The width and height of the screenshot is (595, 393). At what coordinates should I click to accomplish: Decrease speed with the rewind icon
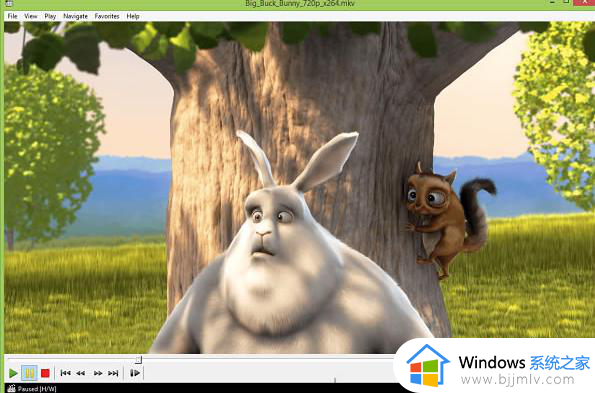[80, 373]
